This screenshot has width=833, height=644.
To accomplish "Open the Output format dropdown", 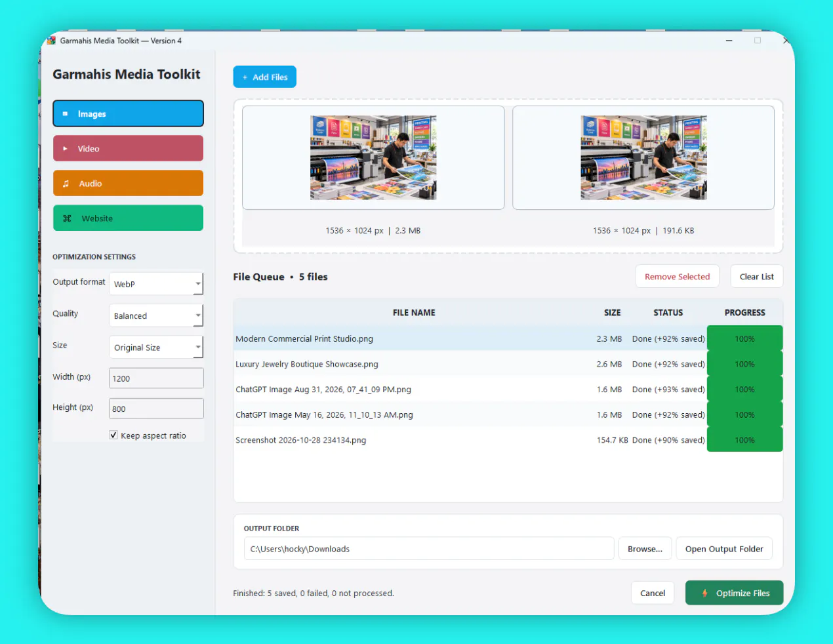I will pyautogui.click(x=156, y=284).
